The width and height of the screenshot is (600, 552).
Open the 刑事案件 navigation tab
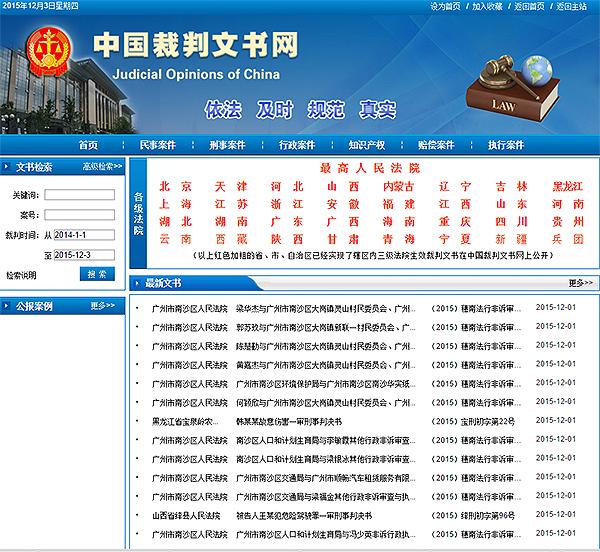click(227, 145)
